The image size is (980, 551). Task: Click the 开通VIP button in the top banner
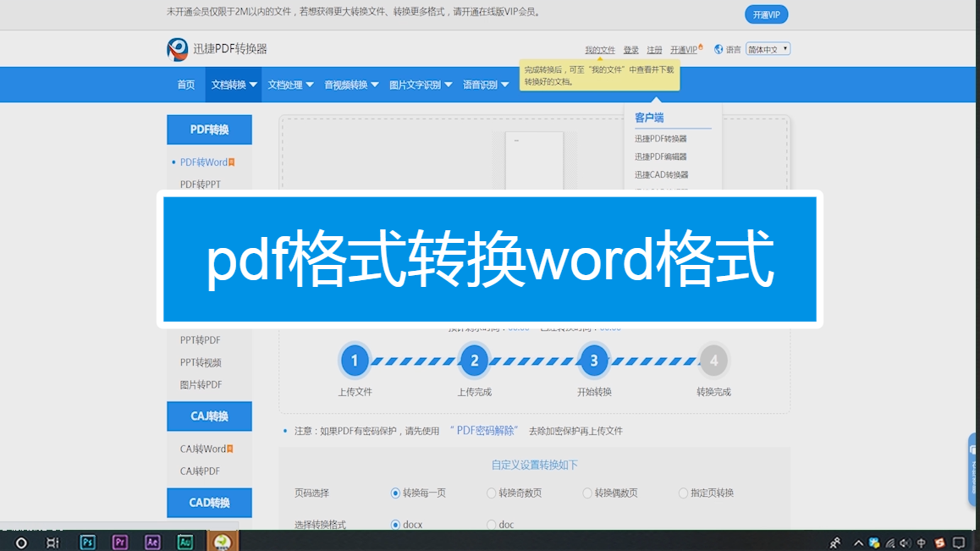[766, 14]
